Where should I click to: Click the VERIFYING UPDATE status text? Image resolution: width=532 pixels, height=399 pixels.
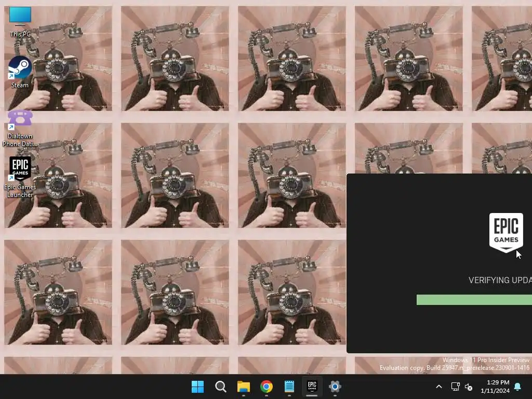500,280
